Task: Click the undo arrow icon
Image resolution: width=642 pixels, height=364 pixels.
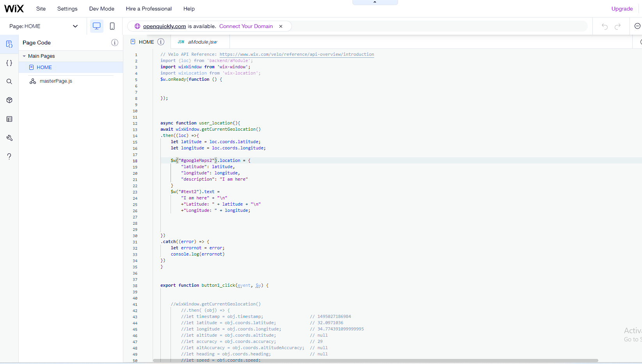Action: click(x=604, y=26)
